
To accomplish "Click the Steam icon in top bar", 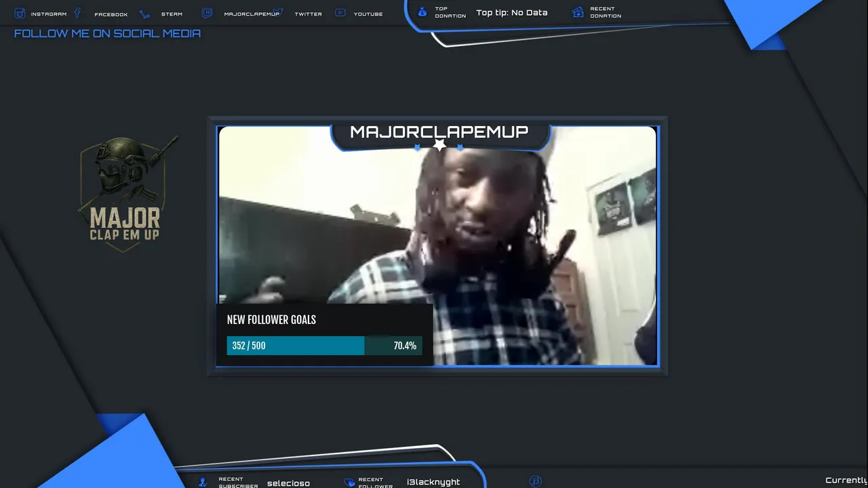I will [144, 14].
